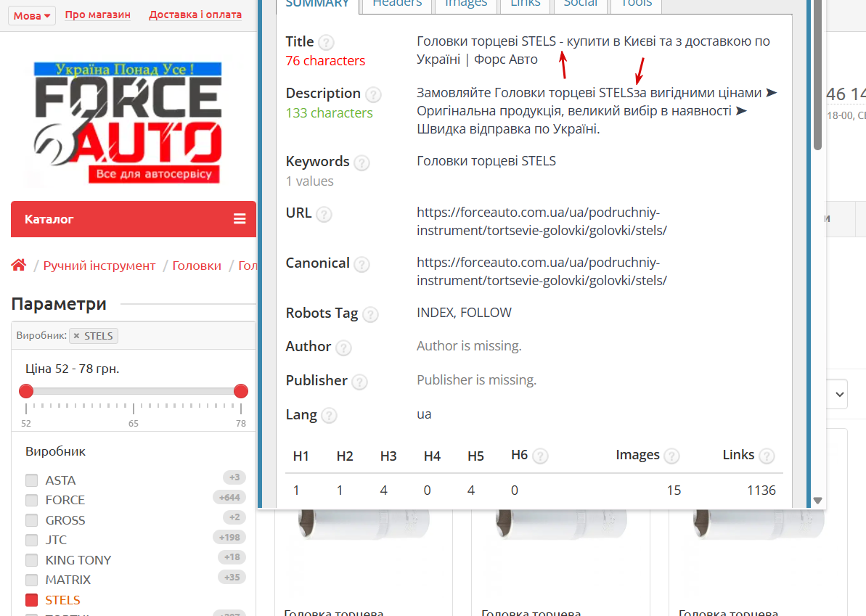Viewport: 866px width, 616px height.
Task: Click the minimum price slider handle
Action: pos(26,391)
